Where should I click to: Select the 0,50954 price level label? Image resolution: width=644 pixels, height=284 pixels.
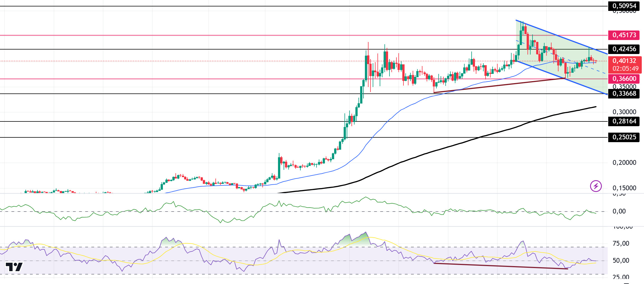pyautogui.click(x=624, y=6)
